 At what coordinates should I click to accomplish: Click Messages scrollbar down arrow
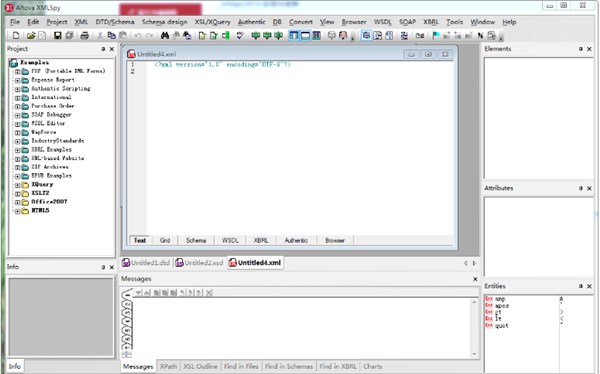(474, 354)
